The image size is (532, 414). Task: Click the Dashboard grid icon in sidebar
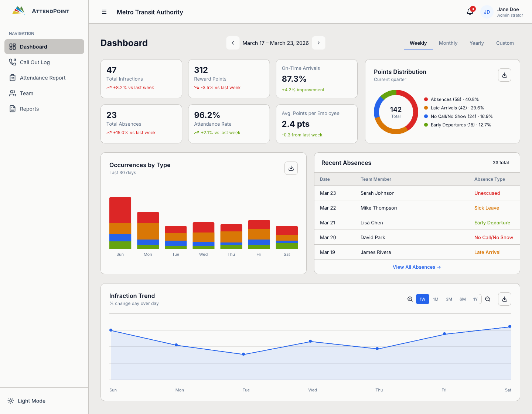[13, 47]
